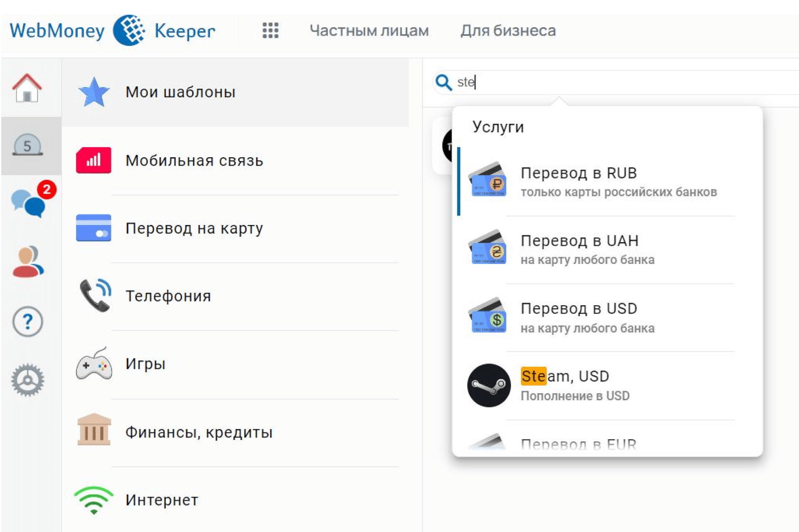The height and width of the screenshot is (532, 799).
Task: Click the help question mark icon
Action: (28, 322)
